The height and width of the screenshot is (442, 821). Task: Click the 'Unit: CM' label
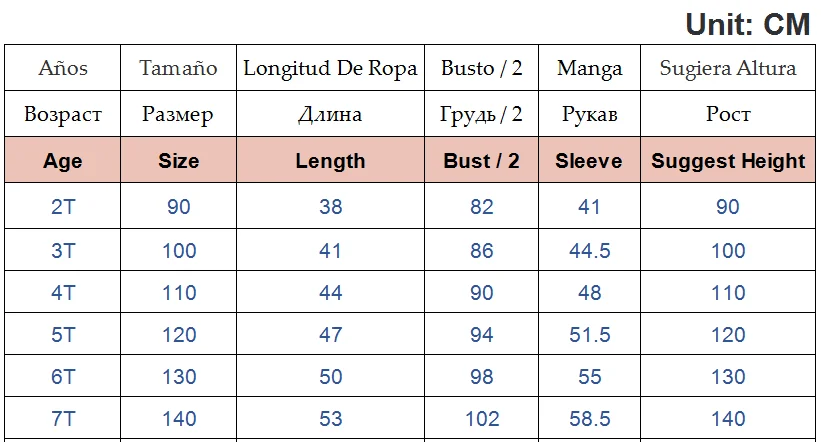tap(747, 24)
